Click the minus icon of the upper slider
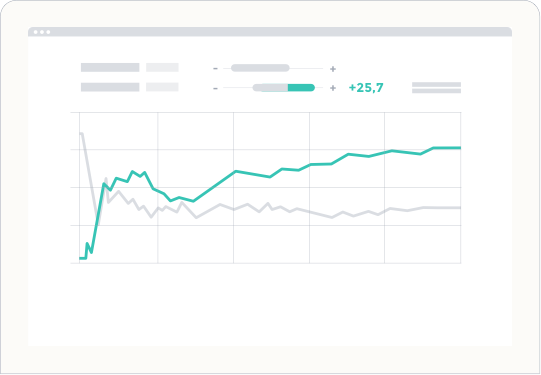This screenshot has height=375, width=541. [x=215, y=69]
